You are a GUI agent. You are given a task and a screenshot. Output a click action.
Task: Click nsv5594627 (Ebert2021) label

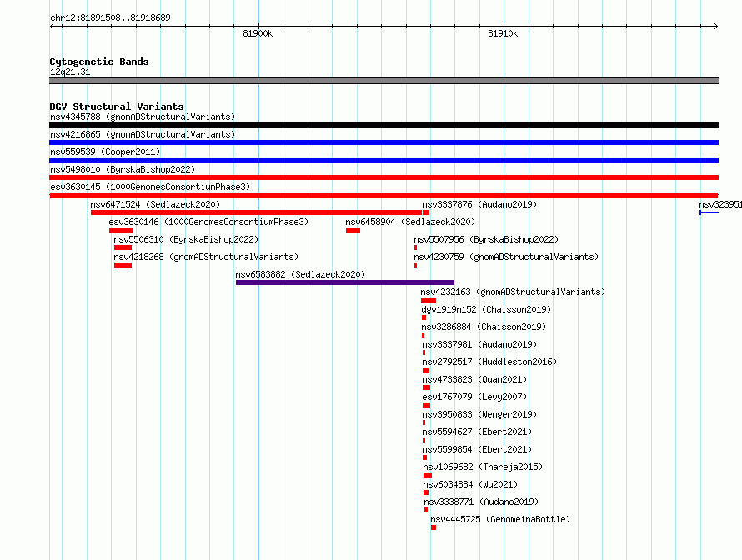click(477, 432)
